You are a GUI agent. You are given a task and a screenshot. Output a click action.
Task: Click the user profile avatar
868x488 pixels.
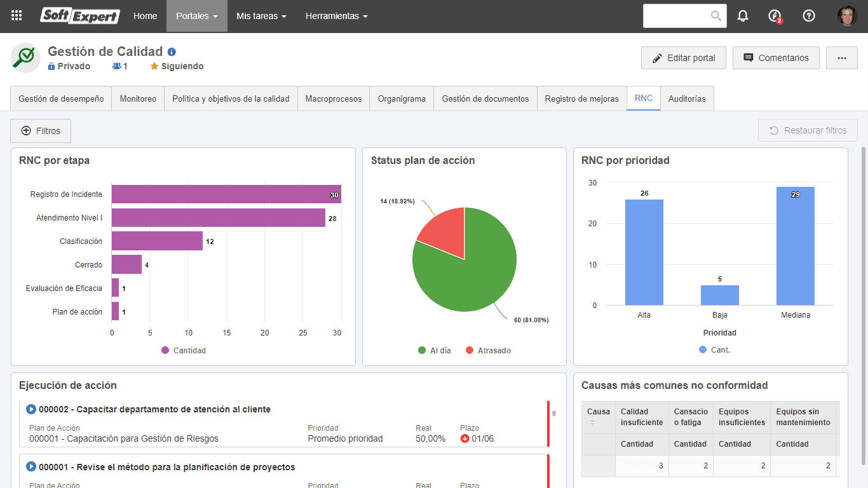pyautogui.click(x=847, y=16)
